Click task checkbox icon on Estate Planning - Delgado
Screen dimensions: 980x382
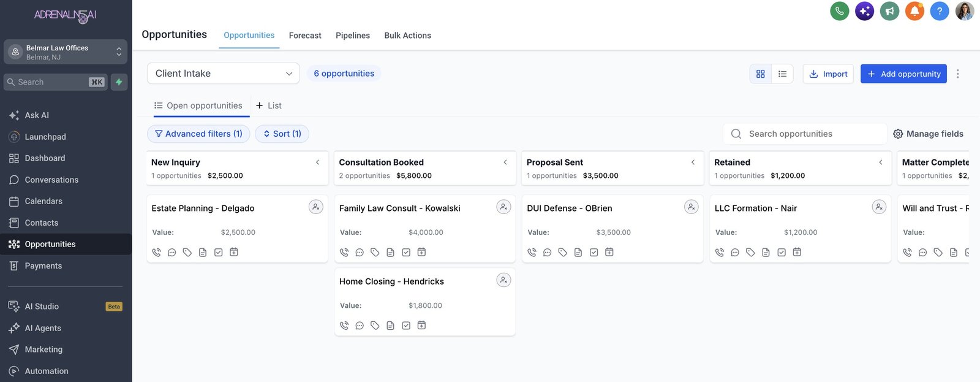(x=218, y=252)
